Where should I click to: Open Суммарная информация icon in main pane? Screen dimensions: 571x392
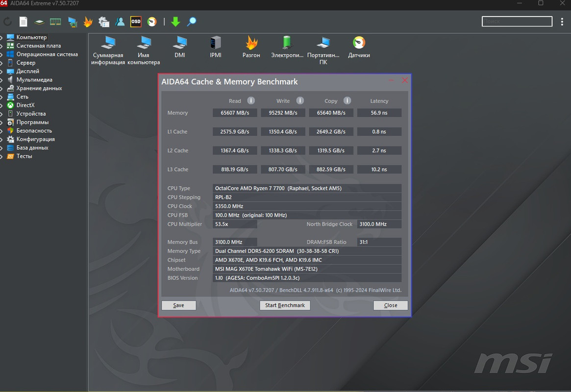[x=108, y=50]
